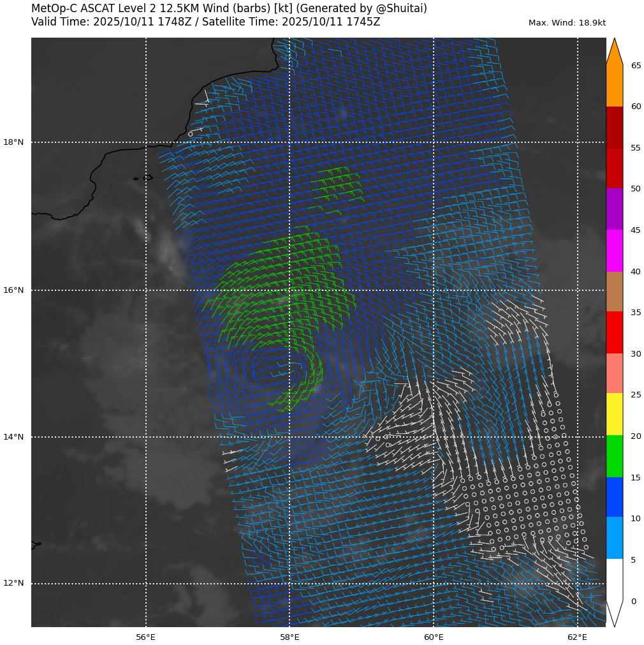644x645 pixels.
Task: Click the 60°E and 16°N gridline intersection
Action: (434, 290)
